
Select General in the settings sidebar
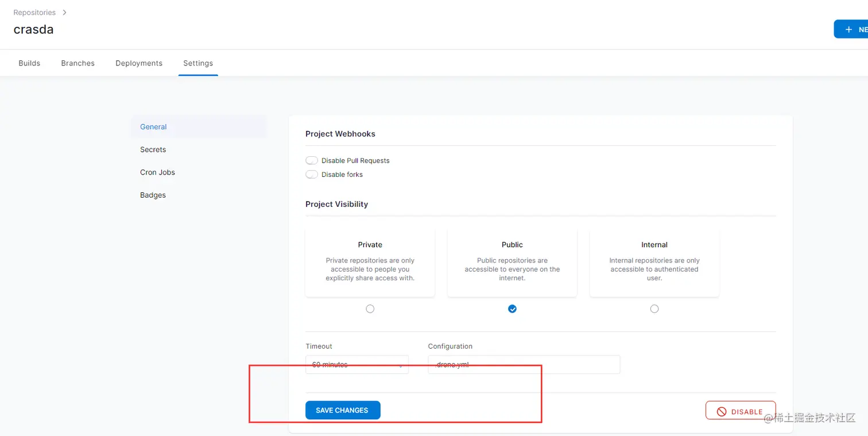coord(153,127)
